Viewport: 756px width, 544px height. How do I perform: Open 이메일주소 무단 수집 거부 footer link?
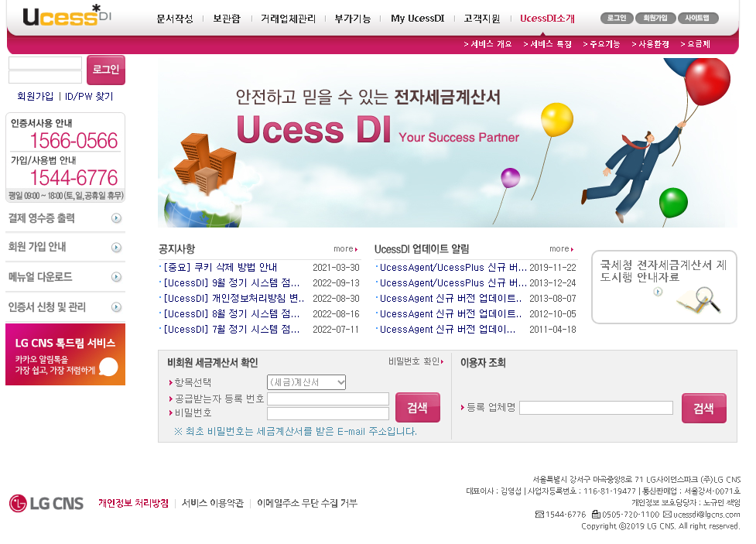click(x=307, y=503)
